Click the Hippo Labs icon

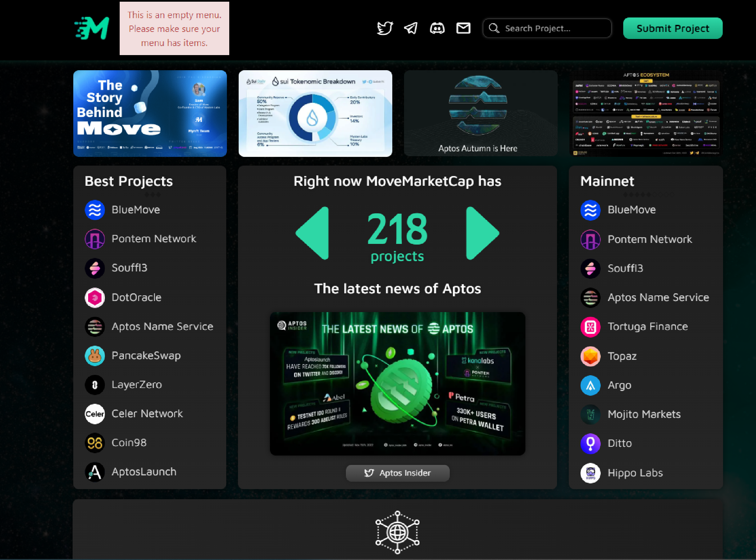591,473
